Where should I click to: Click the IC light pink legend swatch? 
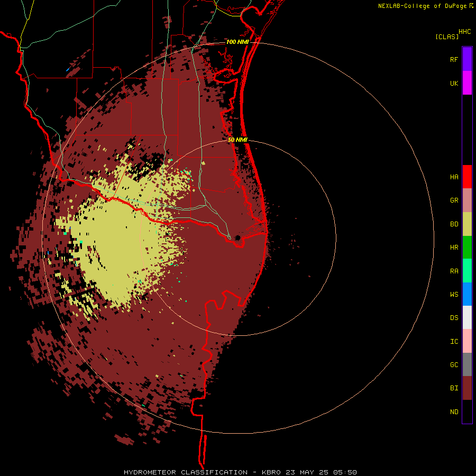pyautogui.click(x=467, y=341)
